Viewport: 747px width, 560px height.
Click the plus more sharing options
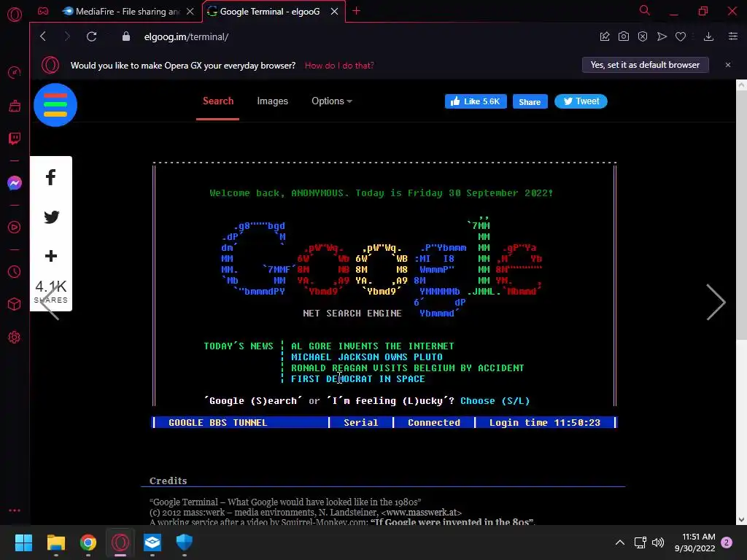51,256
